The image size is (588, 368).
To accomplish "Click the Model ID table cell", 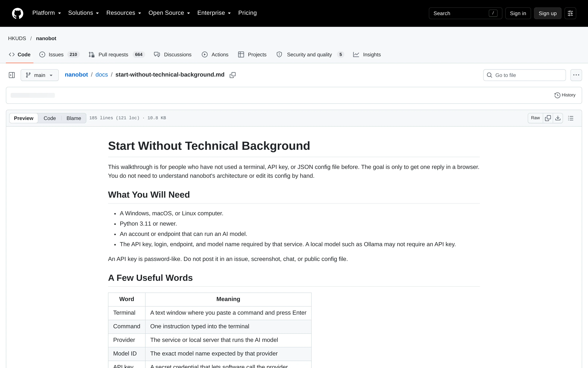I will pyautogui.click(x=127, y=354).
